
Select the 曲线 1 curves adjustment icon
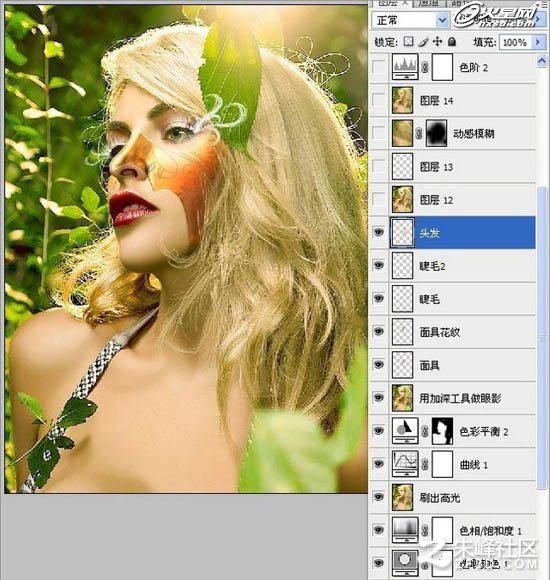405,464
